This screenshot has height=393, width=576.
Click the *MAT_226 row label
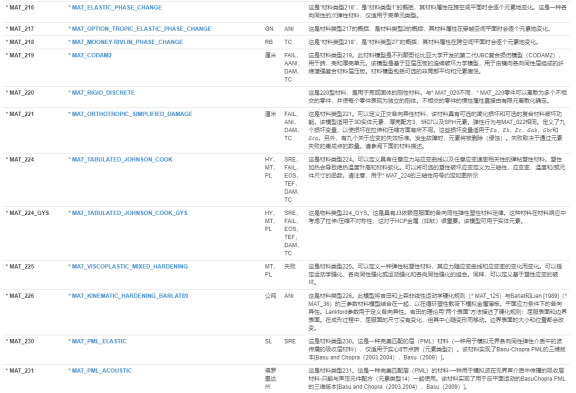point(20,296)
